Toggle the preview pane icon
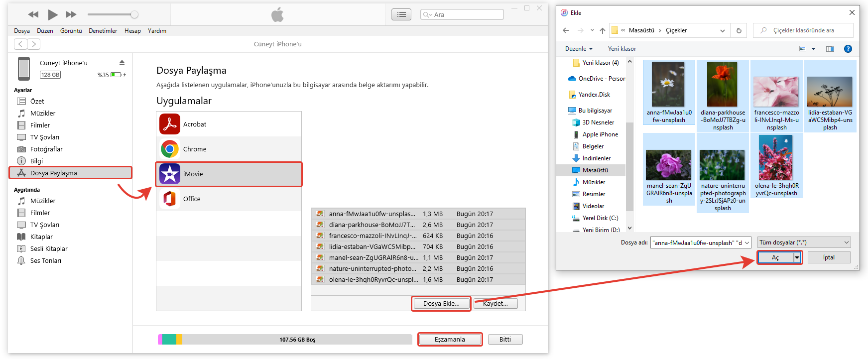The image size is (868, 359). coord(830,49)
